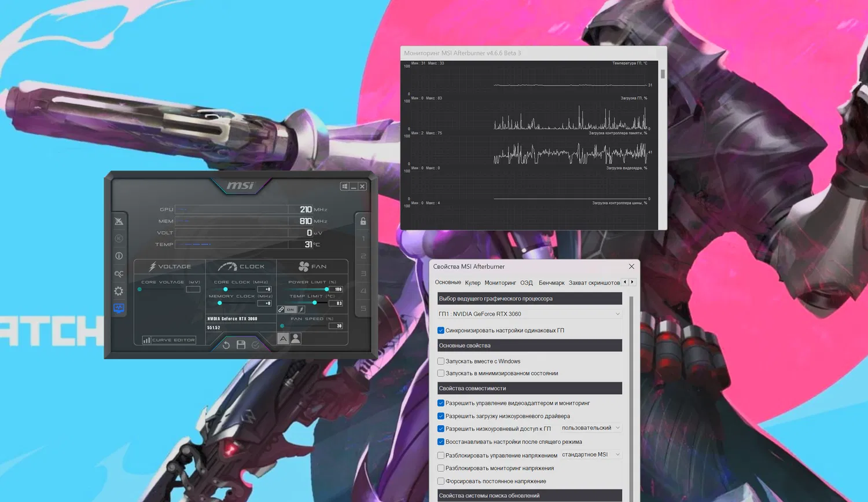Open the 'пользовательский' access mode dropdown
Viewport: 868px width, 502px height.
[x=591, y=428]
